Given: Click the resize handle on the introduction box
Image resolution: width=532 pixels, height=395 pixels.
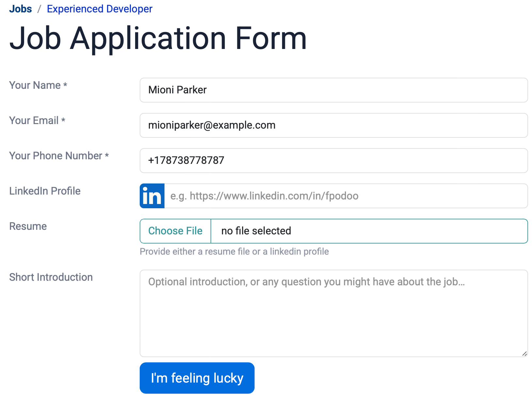Looking at the screenshot, I should coord(524,353).
